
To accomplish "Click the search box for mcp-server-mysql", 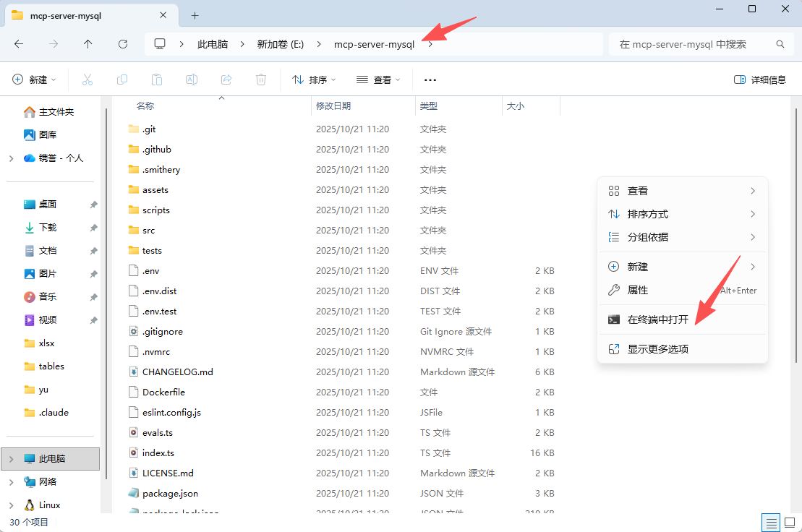I will tap(694, 43).
